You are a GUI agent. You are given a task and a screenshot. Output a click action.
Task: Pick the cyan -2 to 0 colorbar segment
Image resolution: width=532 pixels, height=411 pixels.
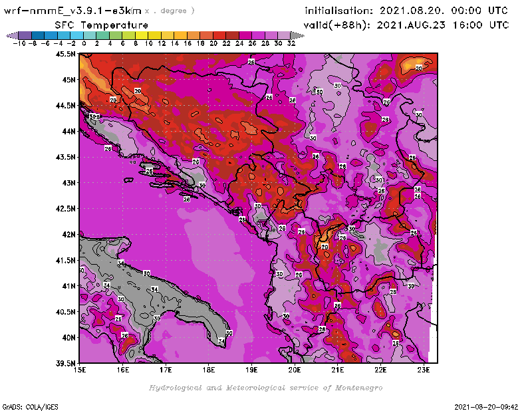pos(76,35)
